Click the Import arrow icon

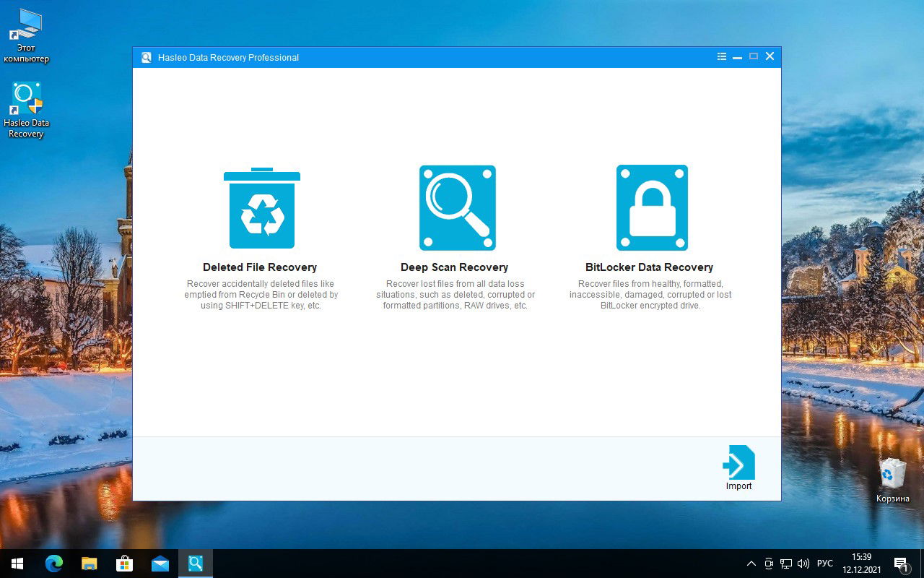(739, 462)
